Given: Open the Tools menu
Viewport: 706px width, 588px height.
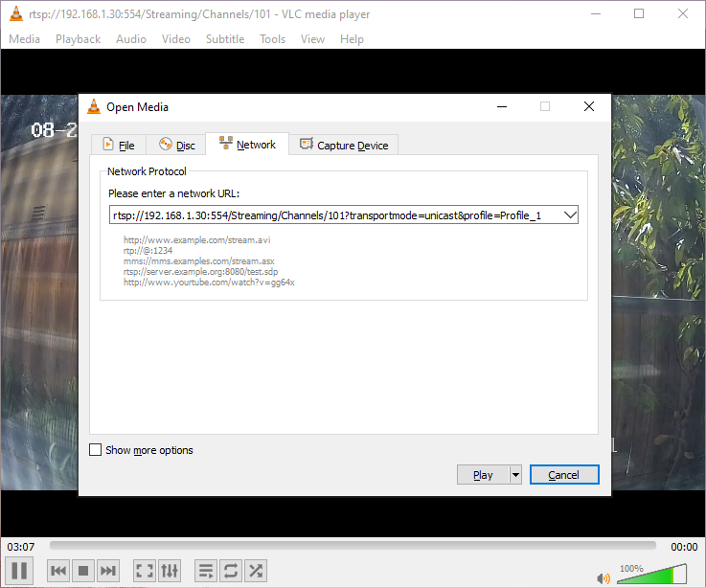Looking at the screenshot, I should coord(272,39).
